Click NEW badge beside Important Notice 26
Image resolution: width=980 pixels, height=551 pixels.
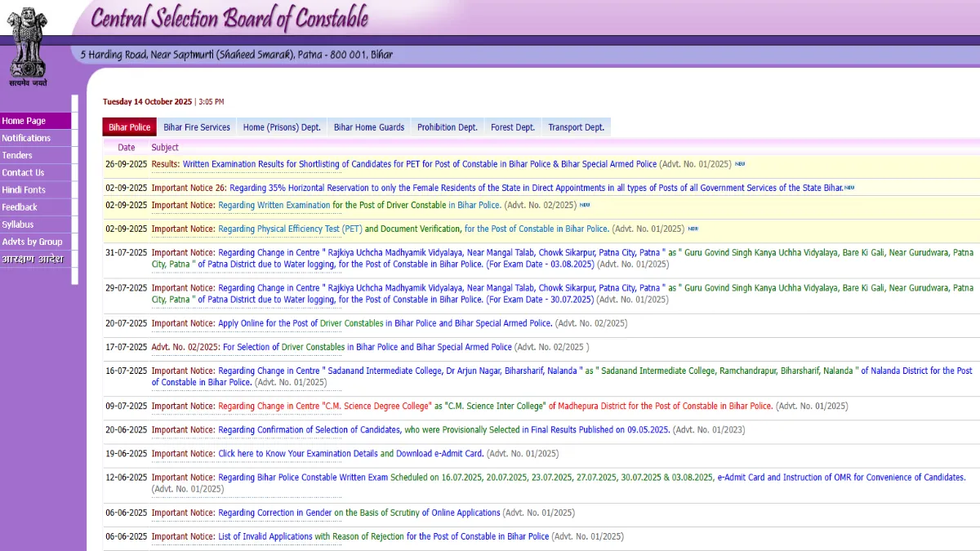point(849,188)
